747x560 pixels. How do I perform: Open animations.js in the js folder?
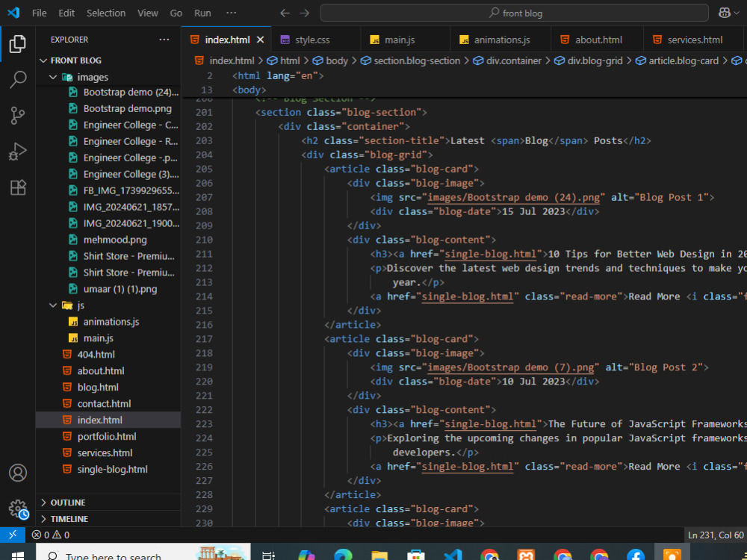point(108,322)
